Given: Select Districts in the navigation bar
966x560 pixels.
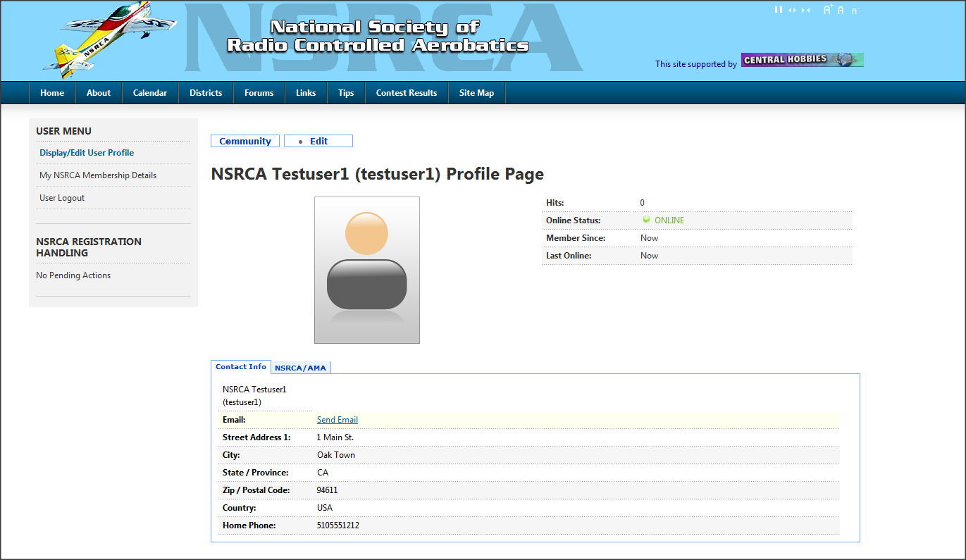Looking at the screenshot, I should (206, 93).
